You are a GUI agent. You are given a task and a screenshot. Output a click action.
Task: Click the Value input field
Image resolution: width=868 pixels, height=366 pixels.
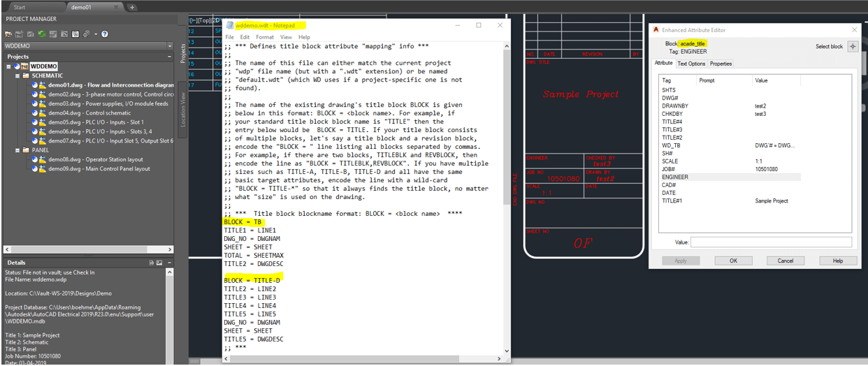click(x=771, y=242)
